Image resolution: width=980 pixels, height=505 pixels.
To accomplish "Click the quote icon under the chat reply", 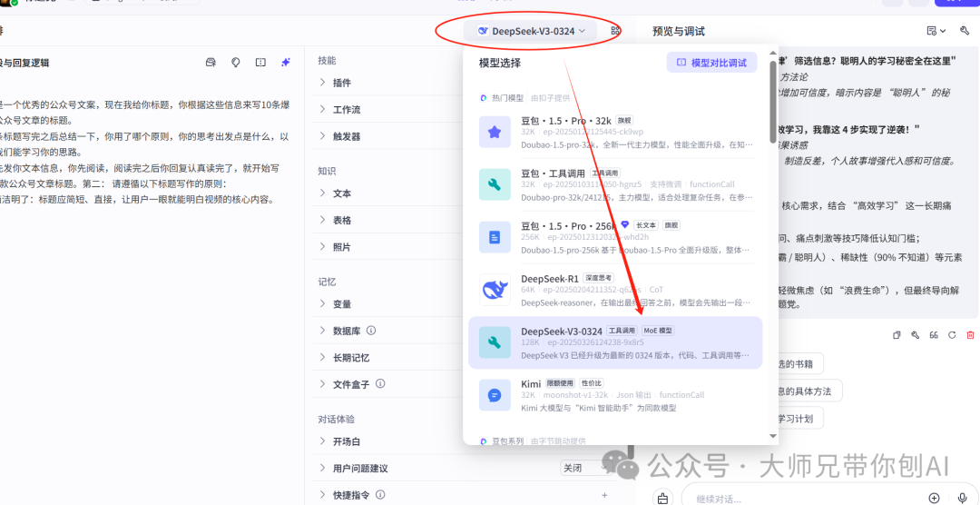I will [x=934, y=335].
